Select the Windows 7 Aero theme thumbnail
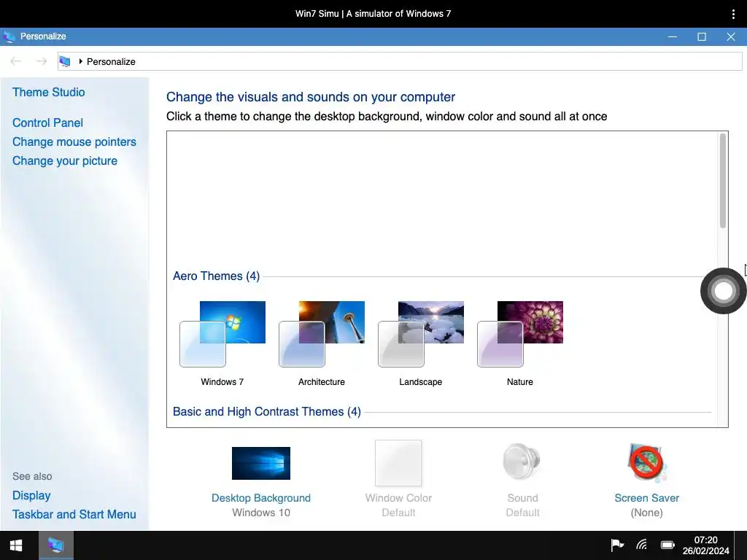Screen dimensions: 747x560 pos(222,334)
